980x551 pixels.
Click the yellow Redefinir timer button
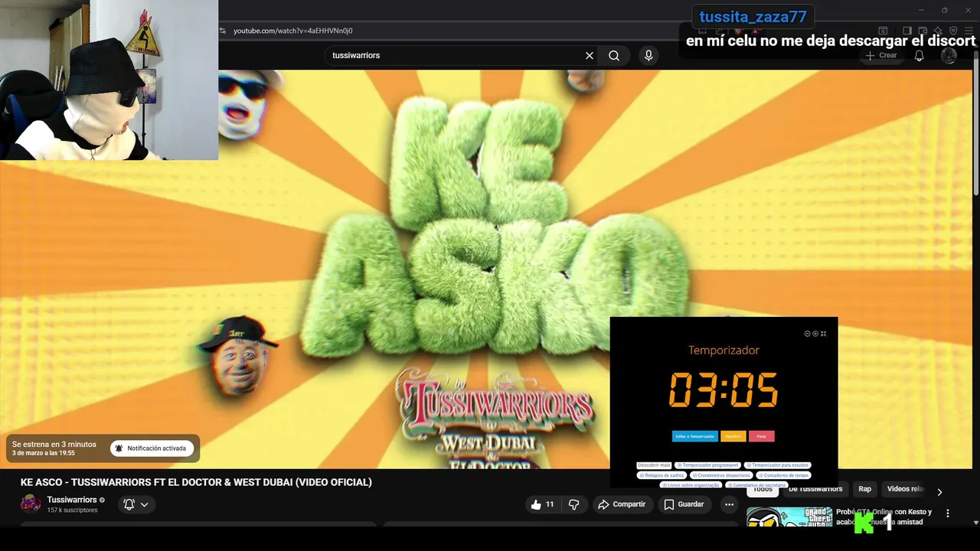tap(733, 436)
